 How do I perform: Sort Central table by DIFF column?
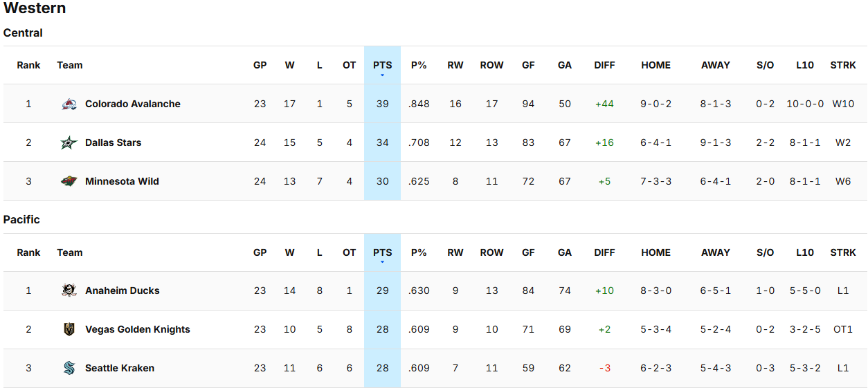(x=604, y=65)
